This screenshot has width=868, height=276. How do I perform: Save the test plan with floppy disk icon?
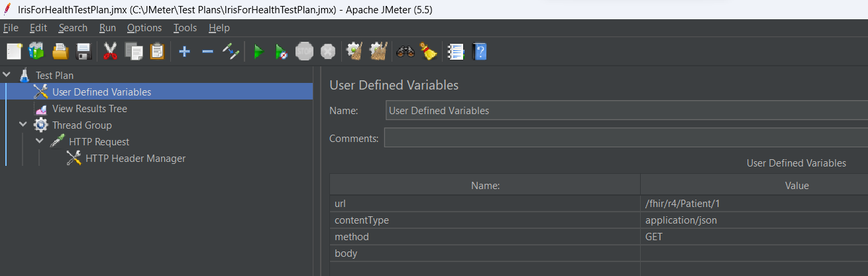[x=83, y=51]
